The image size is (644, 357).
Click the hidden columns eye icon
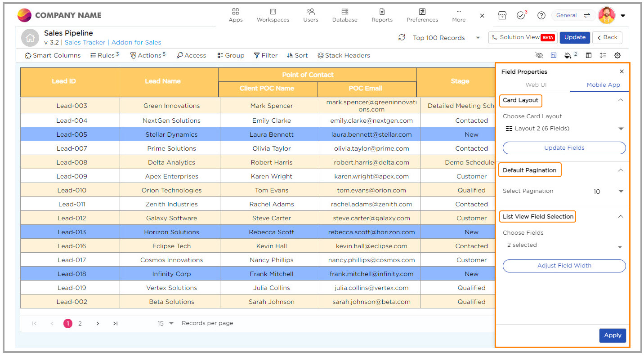[x=539, y=55]
